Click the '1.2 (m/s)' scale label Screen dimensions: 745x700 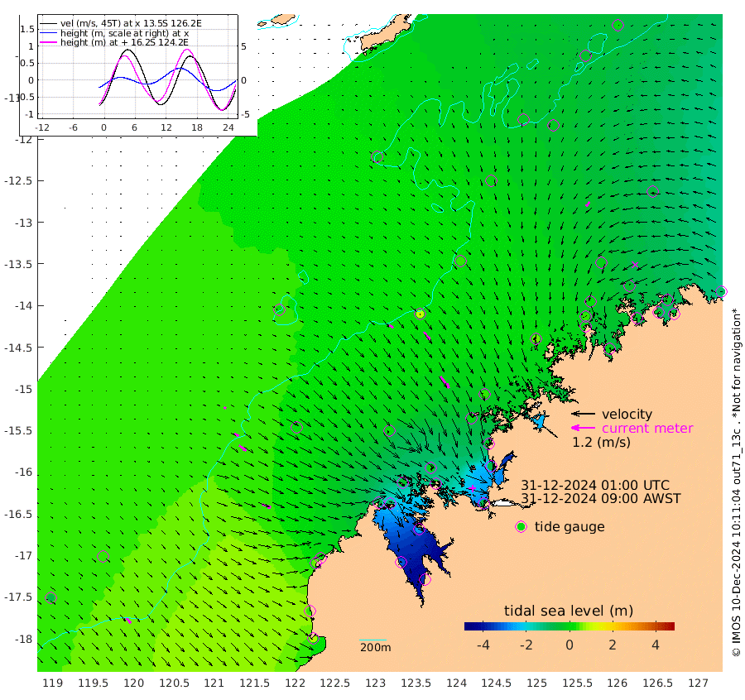(601, 442)
